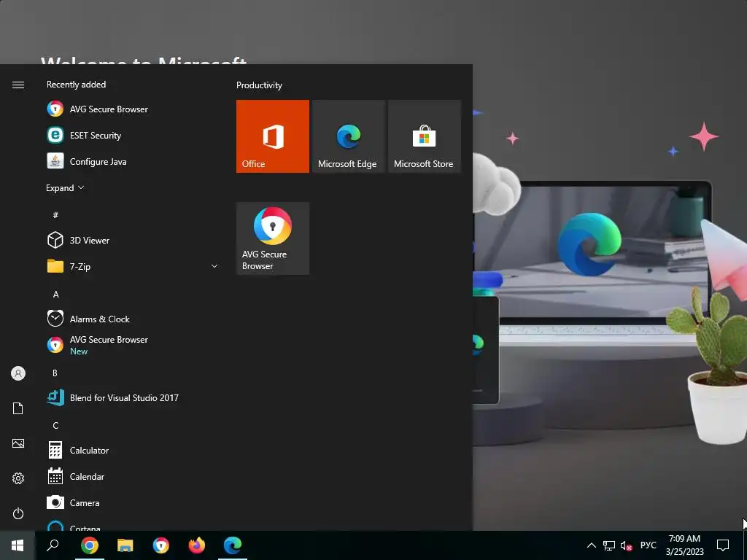Open AVG Secure Browser in Recently added
Viewport: 747px width, 560px height.
point(132,109)
